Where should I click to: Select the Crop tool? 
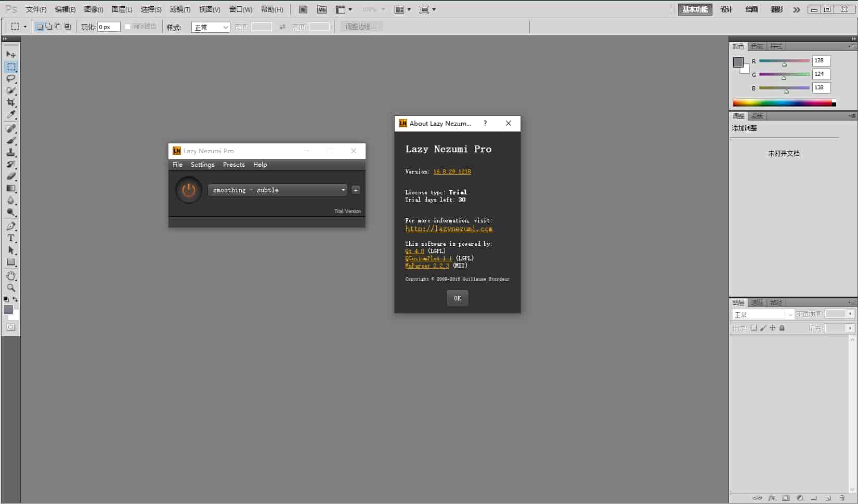click(x=11, y=102)
